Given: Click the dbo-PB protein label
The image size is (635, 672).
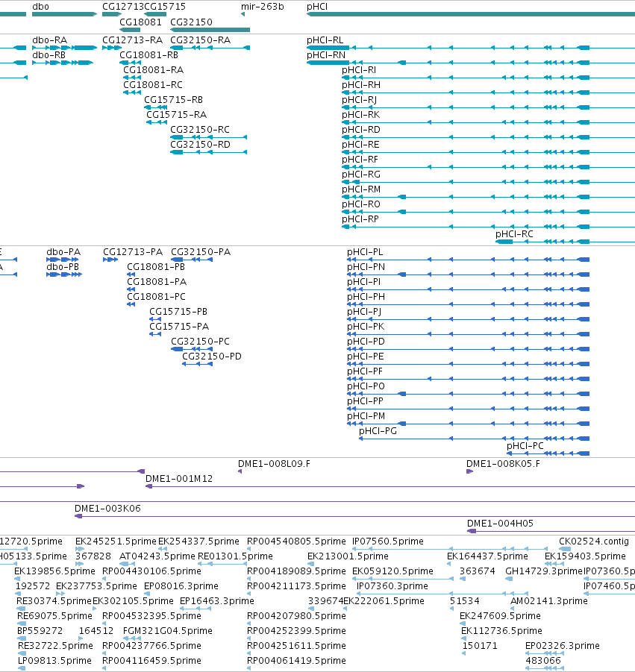Looking at the screenshot, I should (63, 266).
